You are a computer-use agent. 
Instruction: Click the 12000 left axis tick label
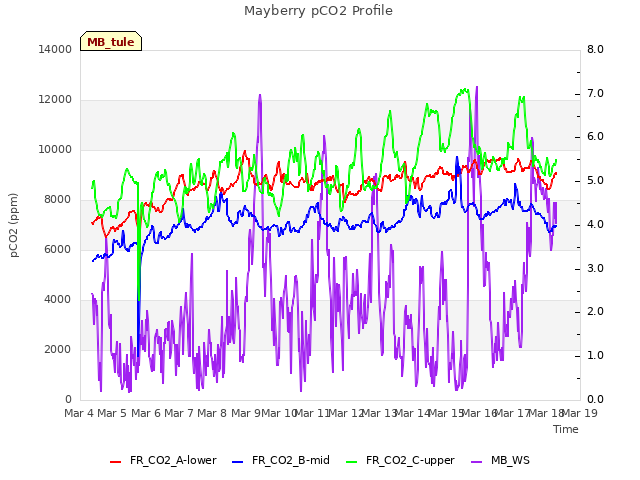55,100
